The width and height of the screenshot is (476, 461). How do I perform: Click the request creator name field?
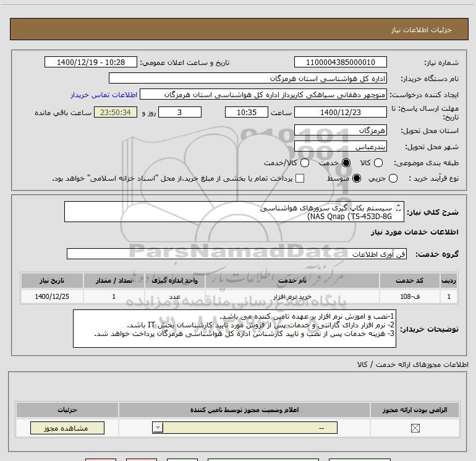click(x=263, y=95)
